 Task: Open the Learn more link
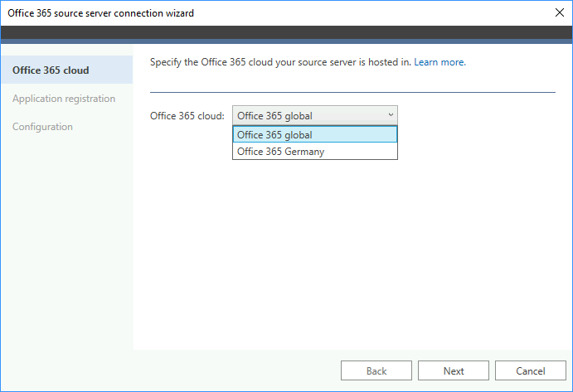(439, 62)
